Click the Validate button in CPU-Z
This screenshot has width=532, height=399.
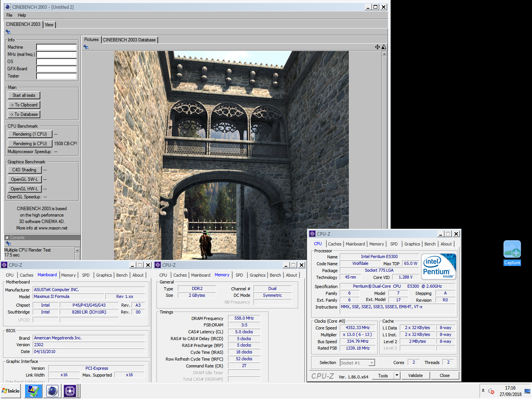pyautogui.click(x=415, y=375)
